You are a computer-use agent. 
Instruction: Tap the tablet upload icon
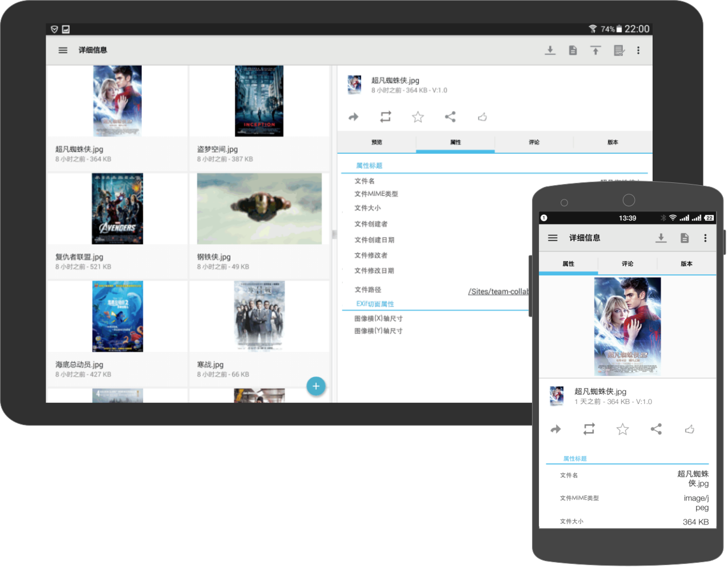click(x=595, y=50)
